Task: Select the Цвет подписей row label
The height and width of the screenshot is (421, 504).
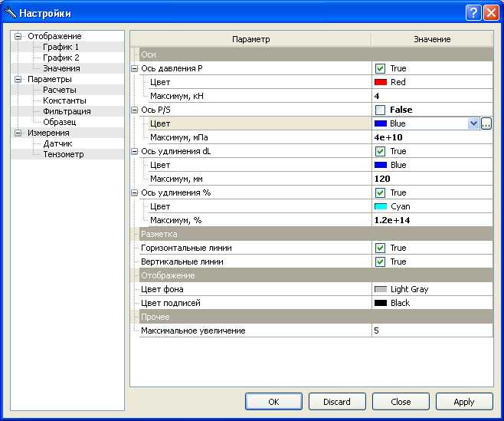Action: [x=171, y=303]
